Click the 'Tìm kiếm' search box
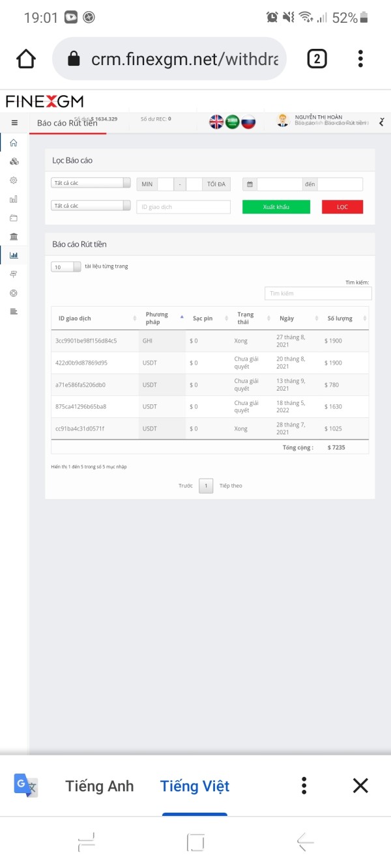Viewport: 391px width, 868px height. 318,293
